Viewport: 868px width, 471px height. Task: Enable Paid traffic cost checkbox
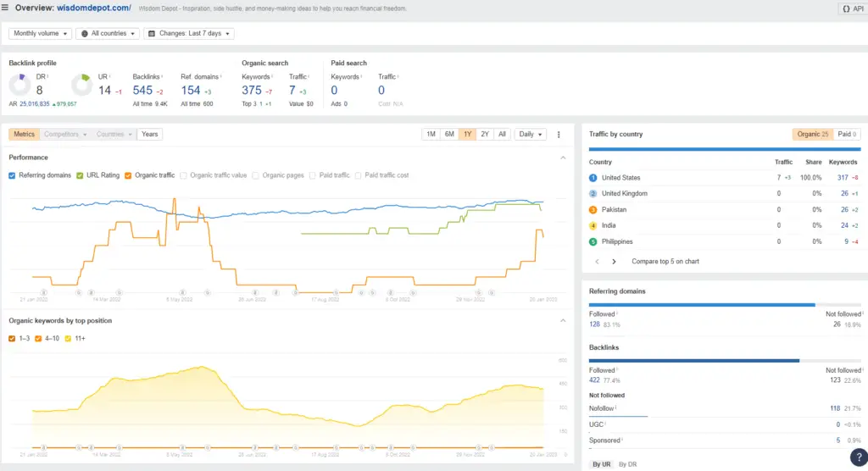(x=359, y=175)
